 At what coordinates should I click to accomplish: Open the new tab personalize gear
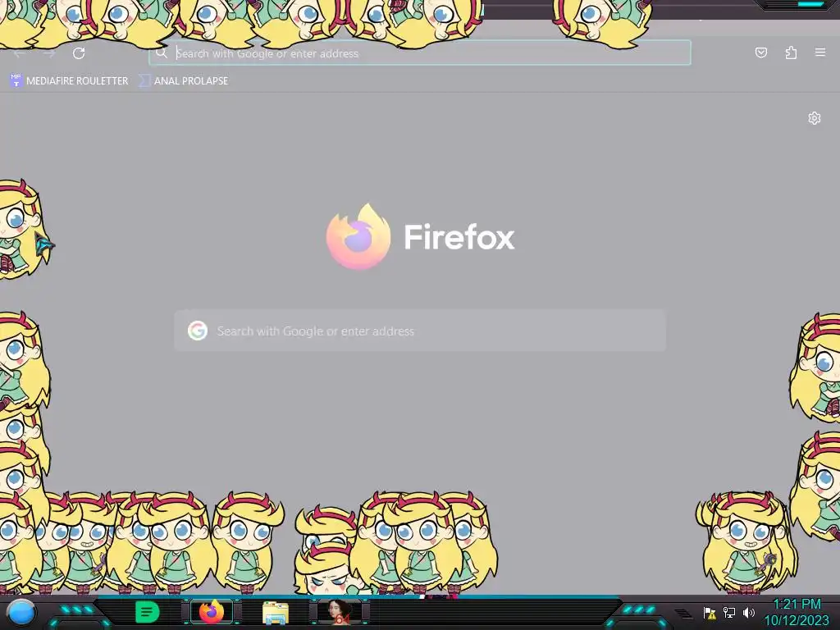[x=815, y=118]
